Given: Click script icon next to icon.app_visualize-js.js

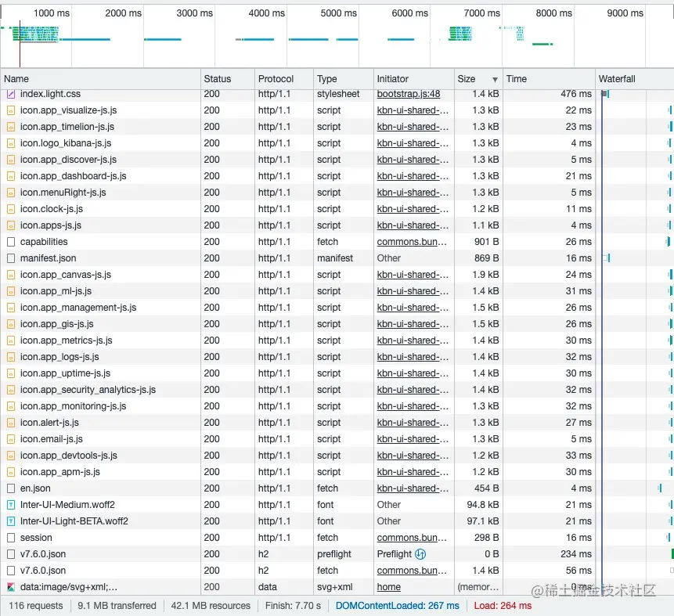Looking at the screenshot, I should 11,110.
